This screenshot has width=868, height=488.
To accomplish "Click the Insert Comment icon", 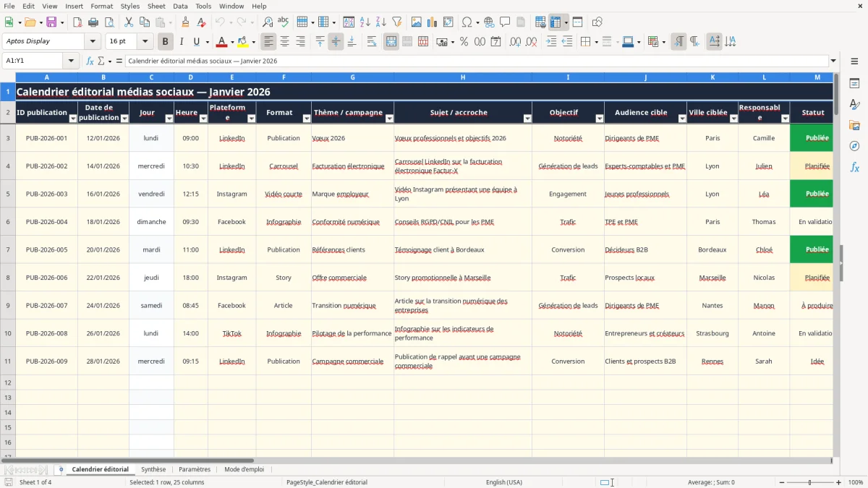I will [x=505, y=22].
